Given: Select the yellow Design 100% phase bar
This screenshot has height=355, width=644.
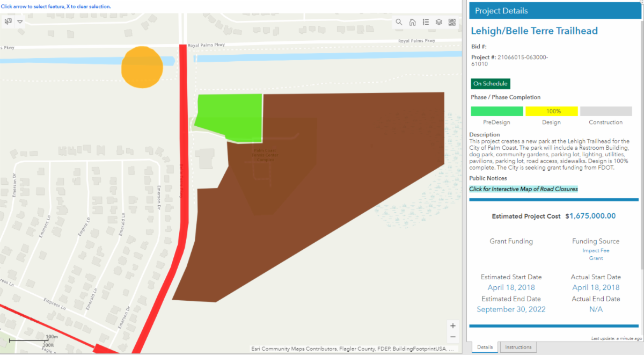Looking at the screenshot, I should point(552,111).
